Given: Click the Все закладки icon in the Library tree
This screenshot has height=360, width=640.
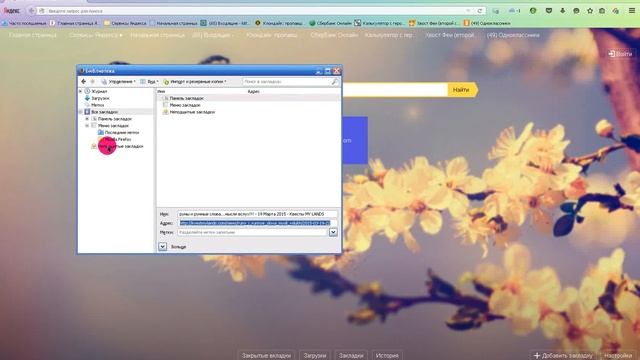Looking at the screenshot, I should coord(87,112).
